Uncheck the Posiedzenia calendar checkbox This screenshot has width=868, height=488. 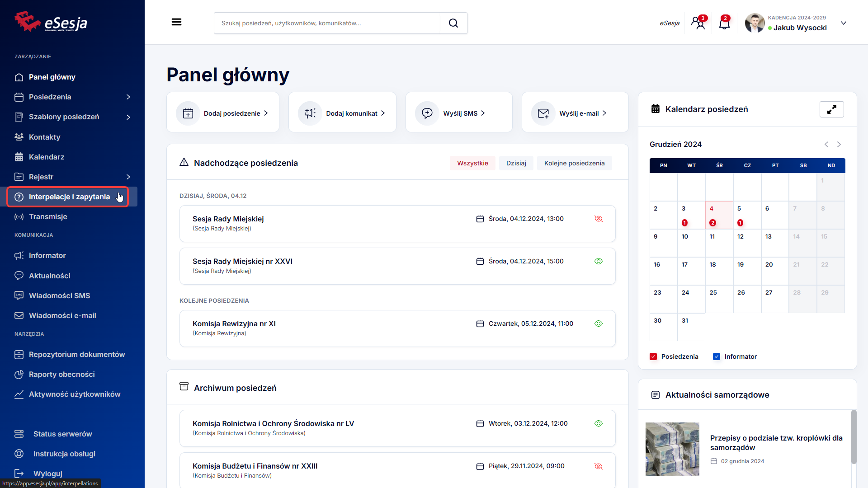coord(653,357)
